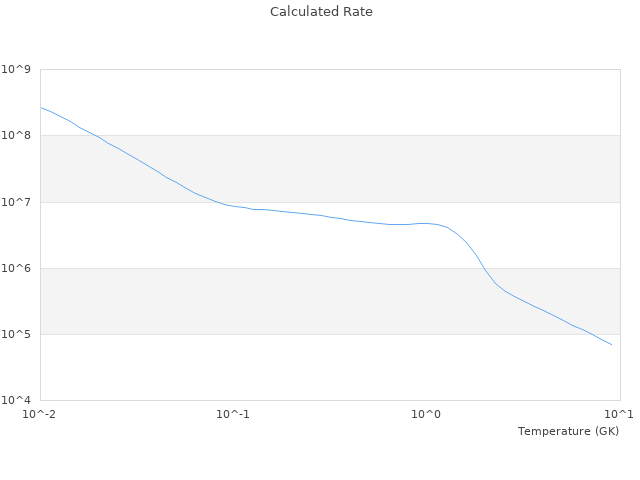The width and height of the screenshot is (640, 480).
Task: Click the 10^4 y-axis label
Action: [18, 400]
